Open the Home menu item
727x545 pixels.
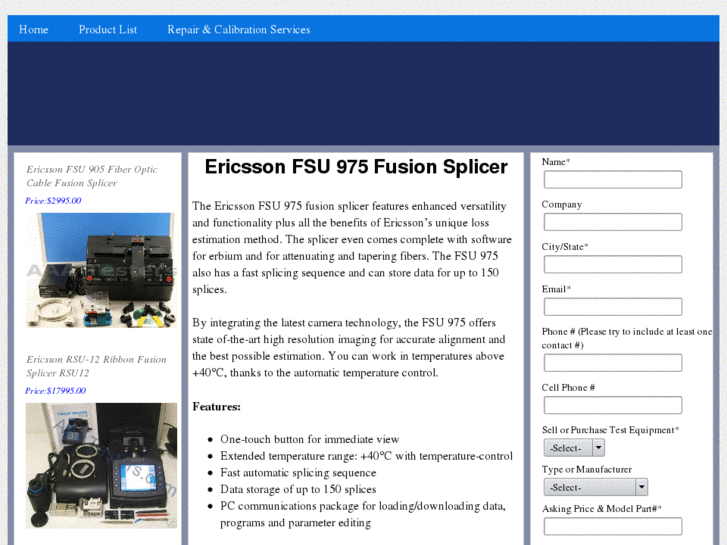pyautogui.click(x=33, y=29)
